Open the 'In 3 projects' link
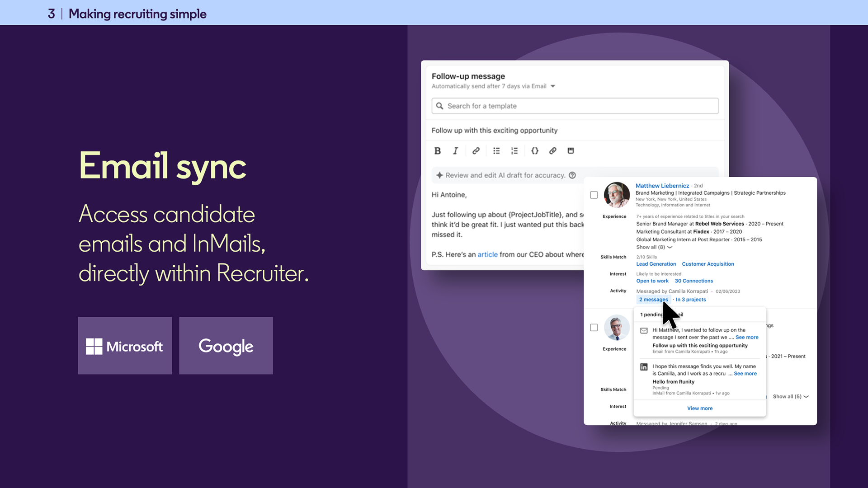 (691, 300)
